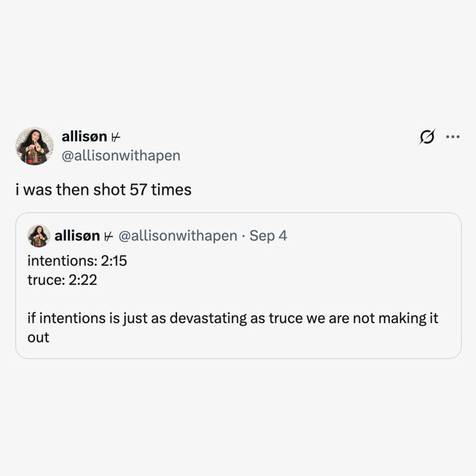The height and width of the screenshot is (476, 476).
Task: Click the symbol after quoted allisøn name
Action: pos(109,236)
